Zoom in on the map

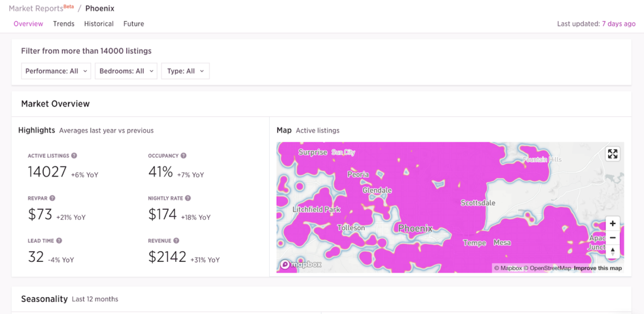613,224
